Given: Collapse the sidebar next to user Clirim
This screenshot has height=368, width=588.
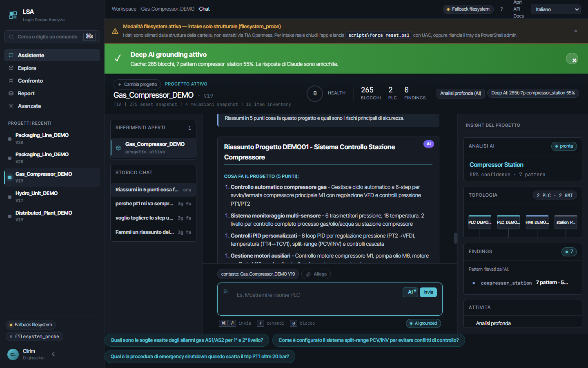Looking at the screenshot, I should [x=53, y=354].
